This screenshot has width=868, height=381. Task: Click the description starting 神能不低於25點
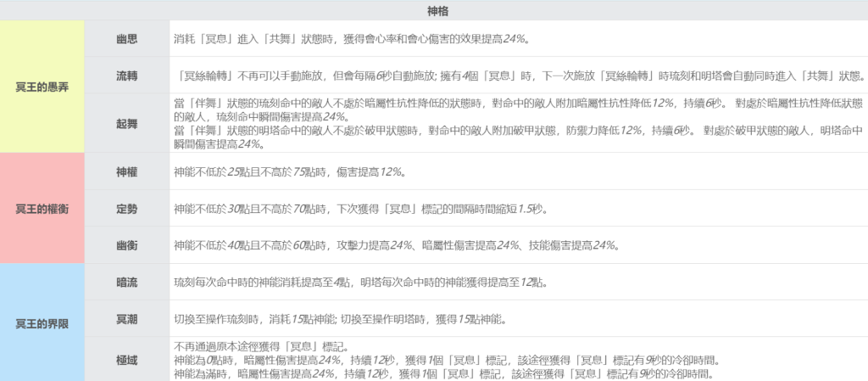click(289, 172)
